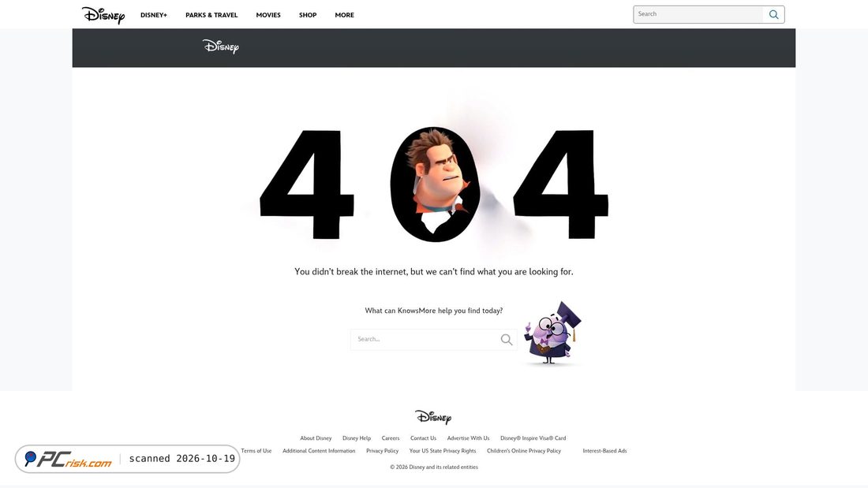Click the white Disney logo in dark banner

pyautogui.click(x=220, y=47)
